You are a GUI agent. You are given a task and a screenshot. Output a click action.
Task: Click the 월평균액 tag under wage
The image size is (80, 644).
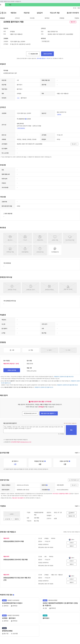[59, 115]
